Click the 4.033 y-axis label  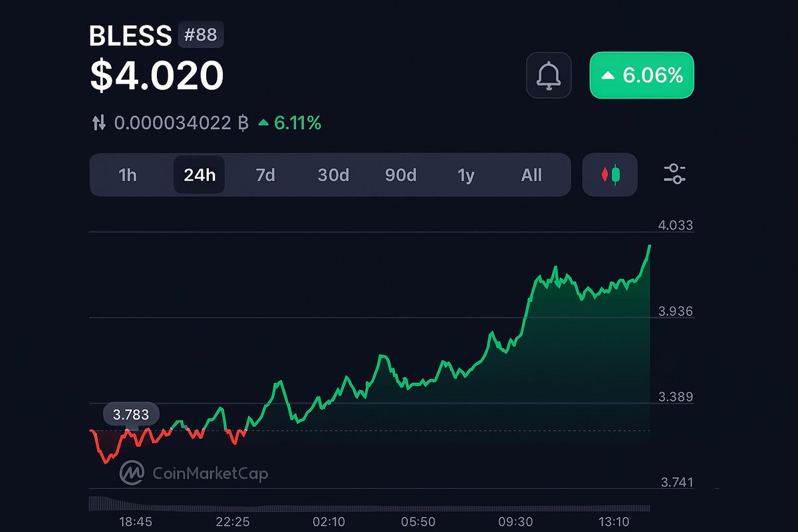click(676, 225)
